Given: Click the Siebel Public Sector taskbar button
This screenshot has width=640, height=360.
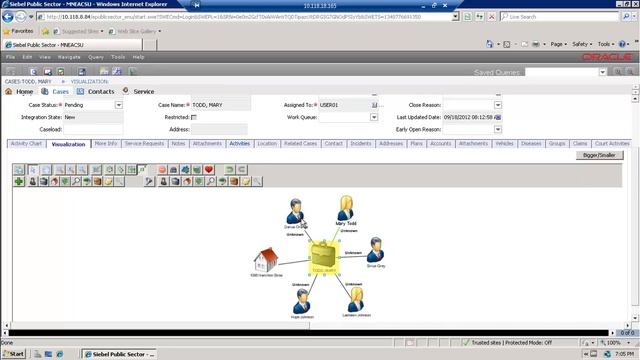Looking at the screenshot, I should [x=119, y=354].
